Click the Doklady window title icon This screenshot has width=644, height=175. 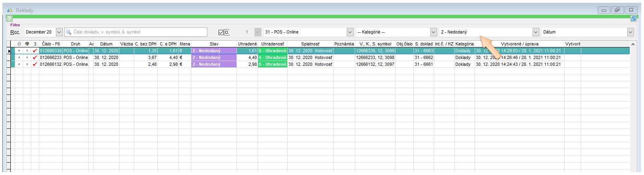[x=10, y=10]
